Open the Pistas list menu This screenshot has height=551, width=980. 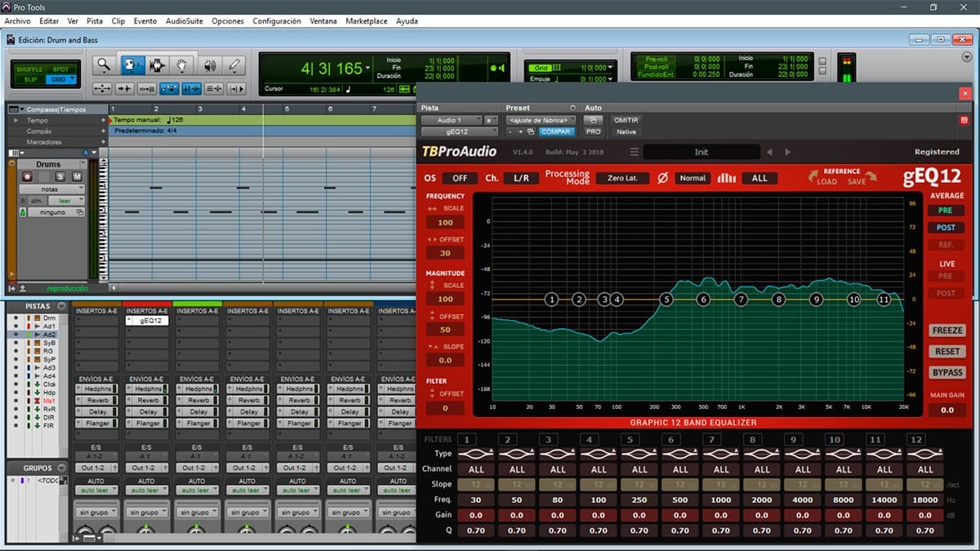coord(61,307)
